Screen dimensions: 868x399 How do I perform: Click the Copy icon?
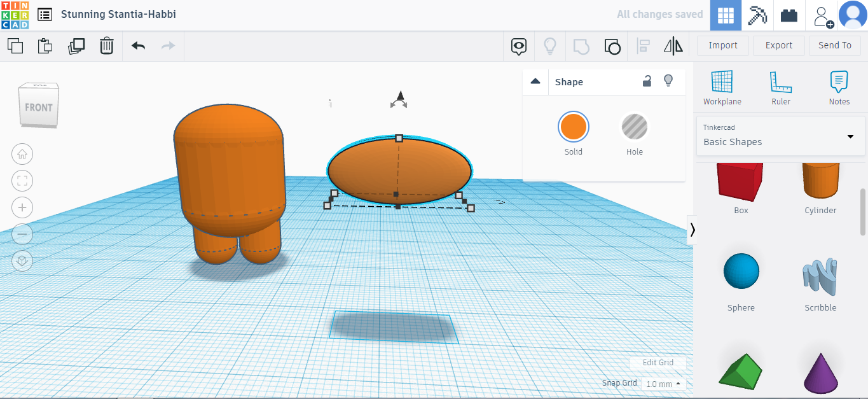click(x=15, y=46)
